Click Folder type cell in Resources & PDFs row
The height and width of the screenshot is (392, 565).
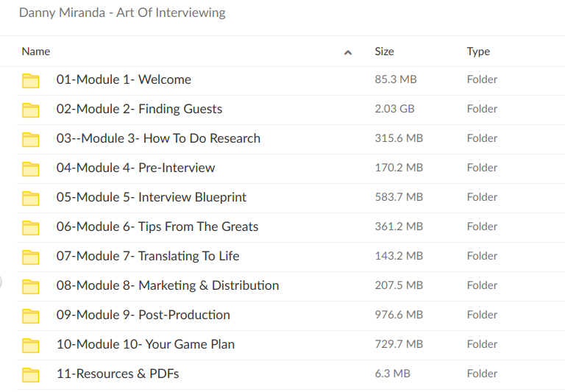482,374
